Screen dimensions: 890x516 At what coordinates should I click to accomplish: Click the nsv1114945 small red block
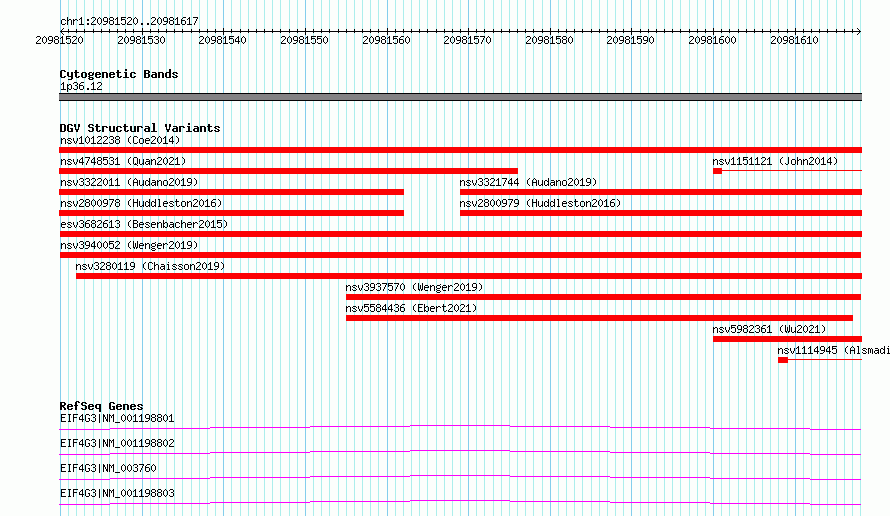(783, 360)
